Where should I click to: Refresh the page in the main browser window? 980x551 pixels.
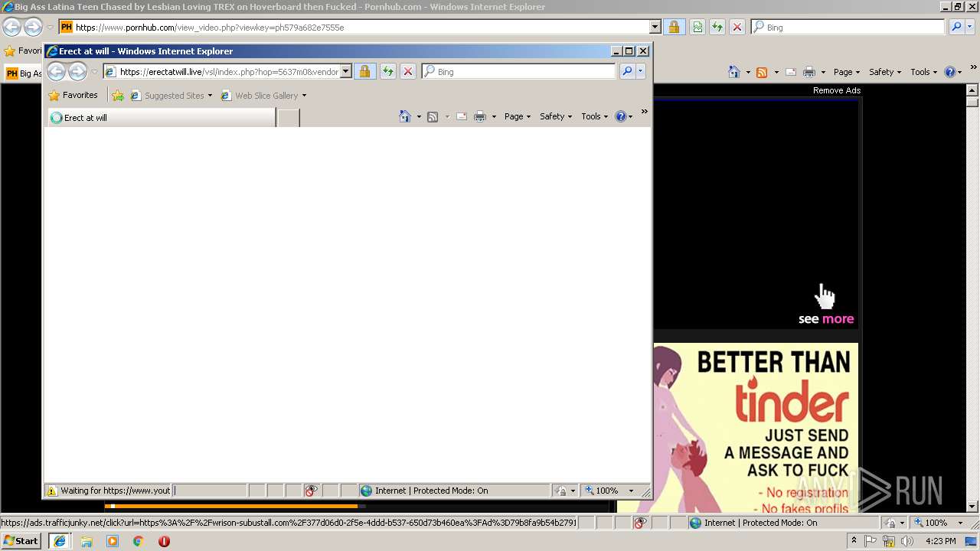(x=717, y=27)
